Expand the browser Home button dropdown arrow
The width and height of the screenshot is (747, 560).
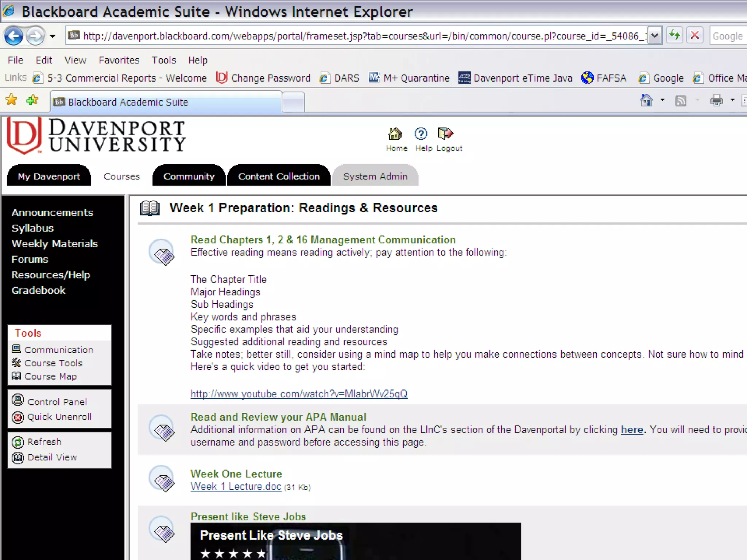point(662,100)
